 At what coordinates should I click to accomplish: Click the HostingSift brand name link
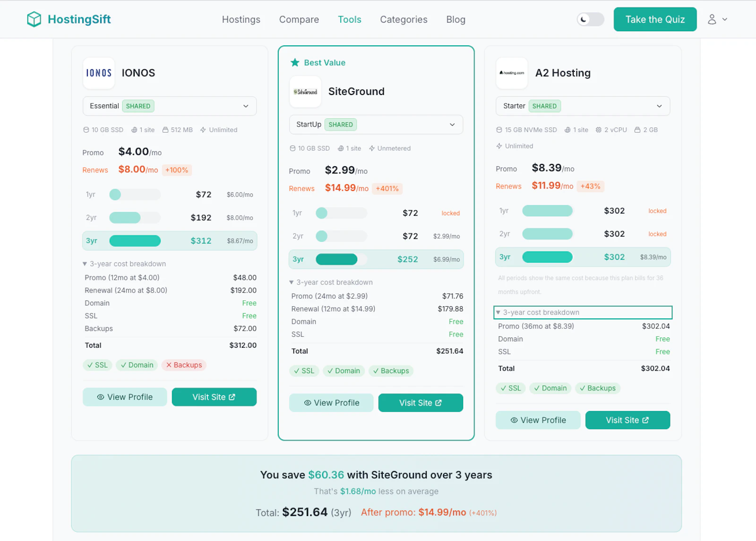pyautogui.click(x=79, y=19)
